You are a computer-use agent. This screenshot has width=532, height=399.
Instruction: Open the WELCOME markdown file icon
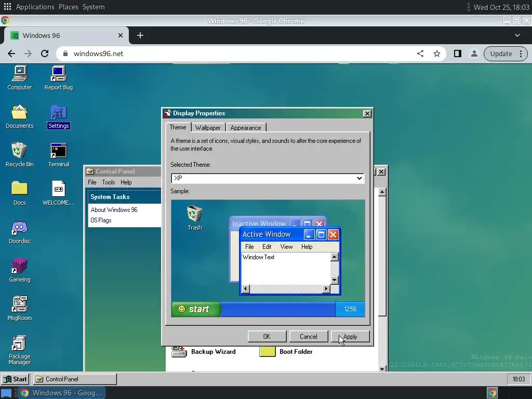pyautogui.click(x=58, y=193)
